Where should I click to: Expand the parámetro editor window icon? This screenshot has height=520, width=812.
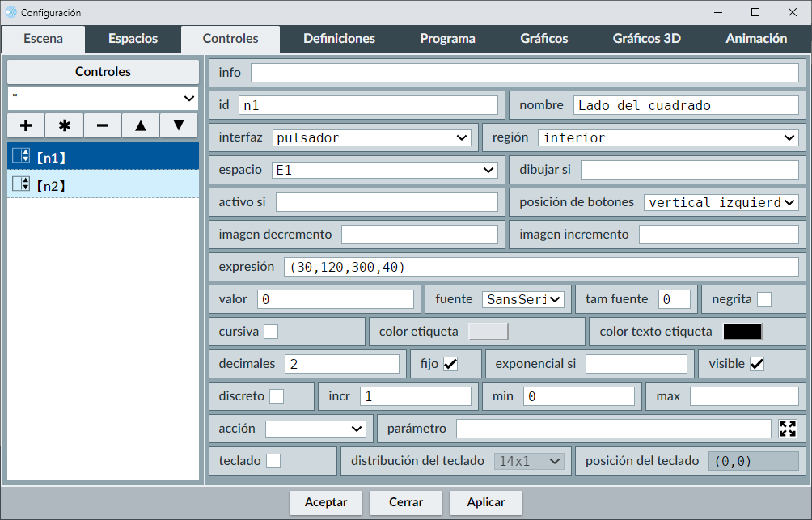tap(788, 429)
